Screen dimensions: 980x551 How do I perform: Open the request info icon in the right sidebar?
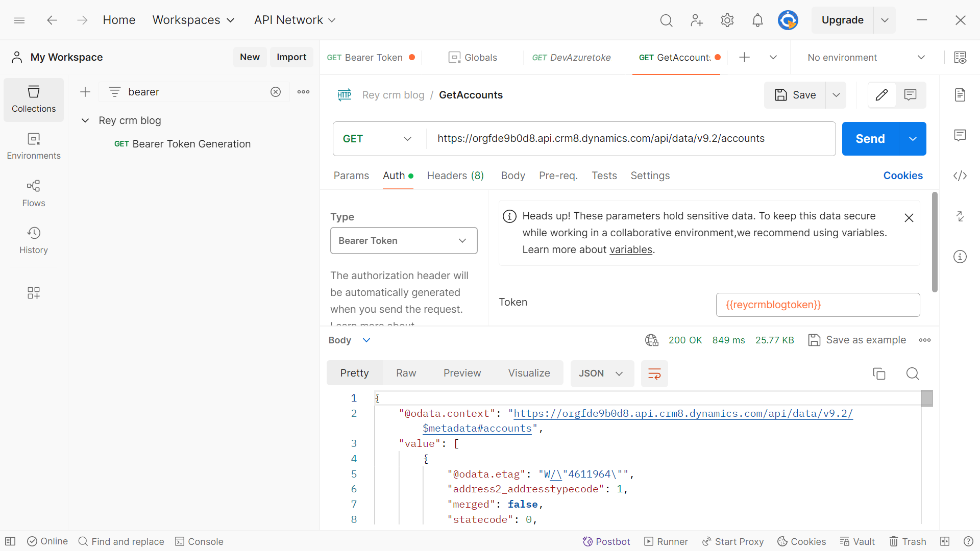[960, 257]
